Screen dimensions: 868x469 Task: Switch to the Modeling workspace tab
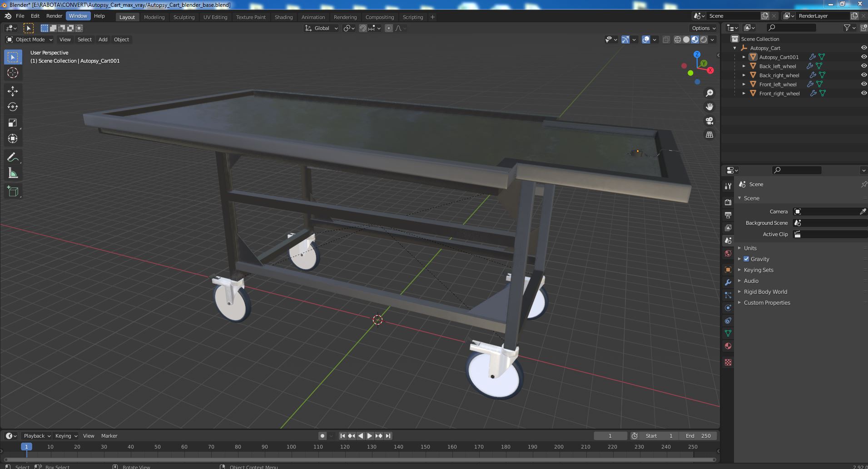pyautogui.click(x=154, y=17)
